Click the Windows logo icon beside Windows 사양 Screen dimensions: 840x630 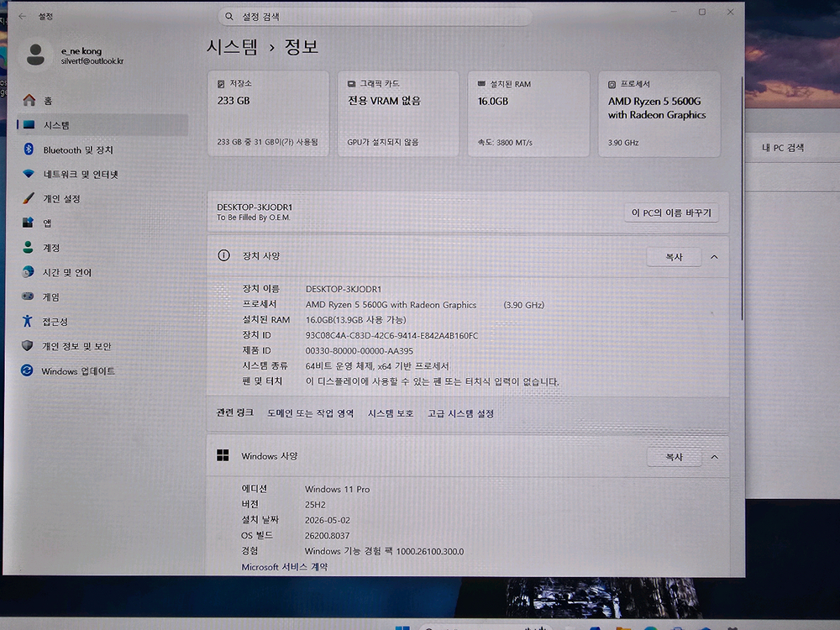pos(223,455)
